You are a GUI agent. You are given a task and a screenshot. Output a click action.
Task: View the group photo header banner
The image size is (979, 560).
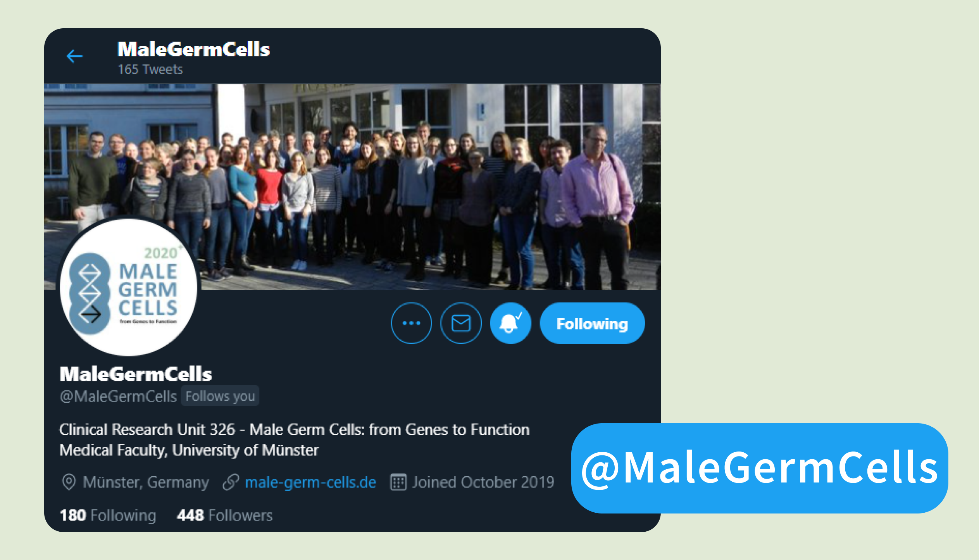pyautogui.click(x=352, y=187)
